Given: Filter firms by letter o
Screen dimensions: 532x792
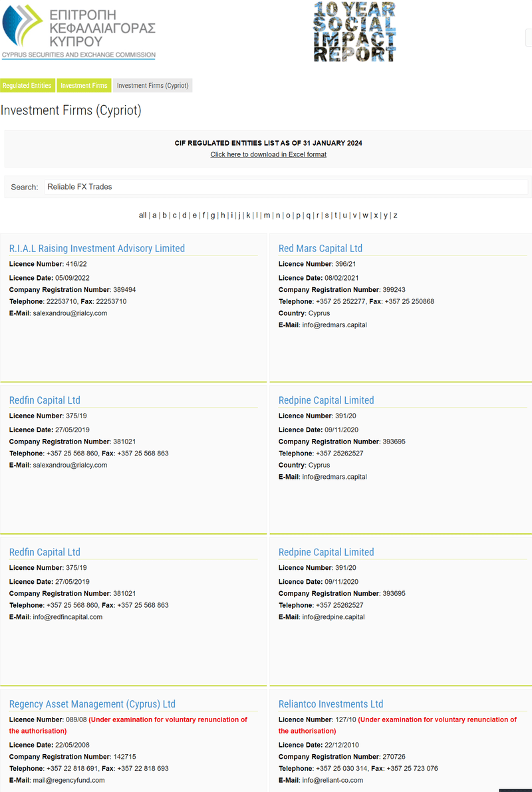Looking at the screenshot, I should point(288,215).
